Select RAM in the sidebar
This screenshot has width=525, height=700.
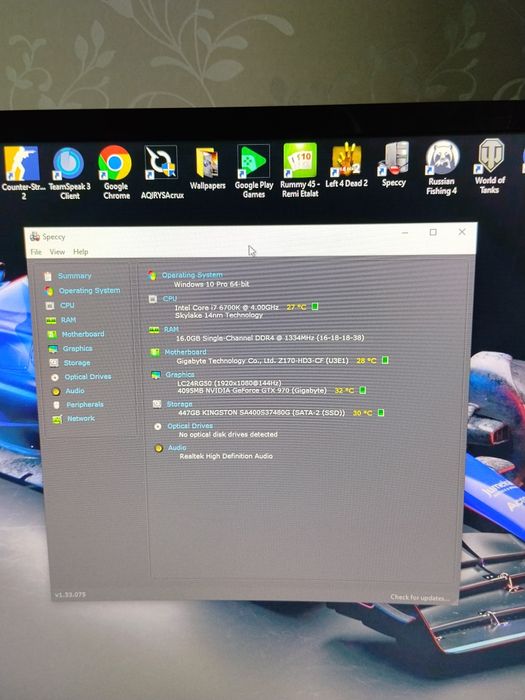click(x=68, y=320)
